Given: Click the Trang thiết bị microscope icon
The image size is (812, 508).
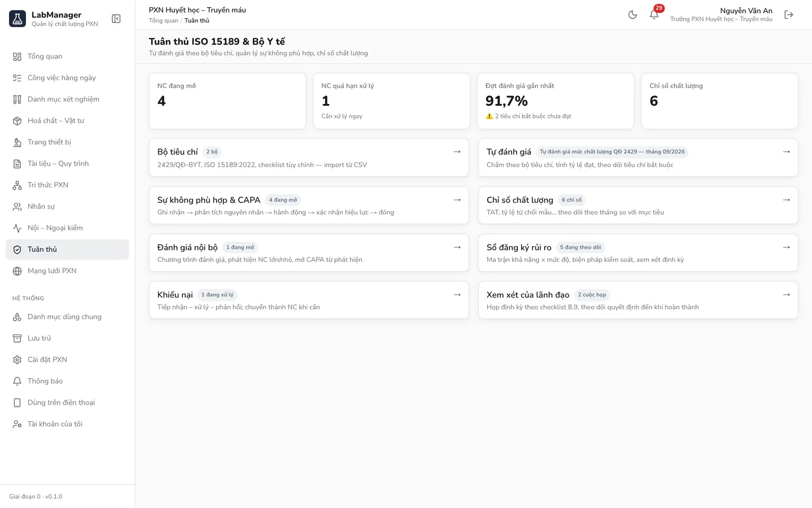Looking at the screenshot, I should pos(17,142).
